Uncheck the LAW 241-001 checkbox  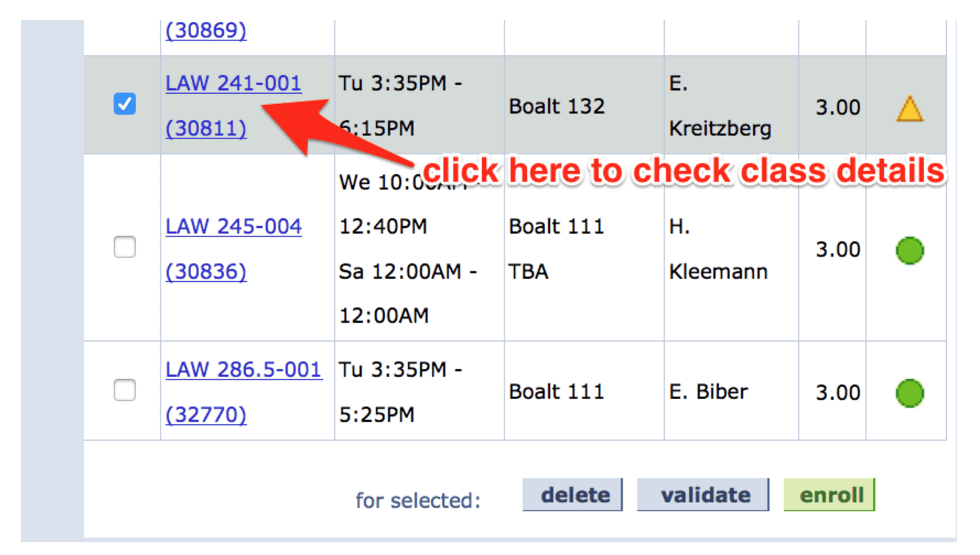(x=125, y=104)
